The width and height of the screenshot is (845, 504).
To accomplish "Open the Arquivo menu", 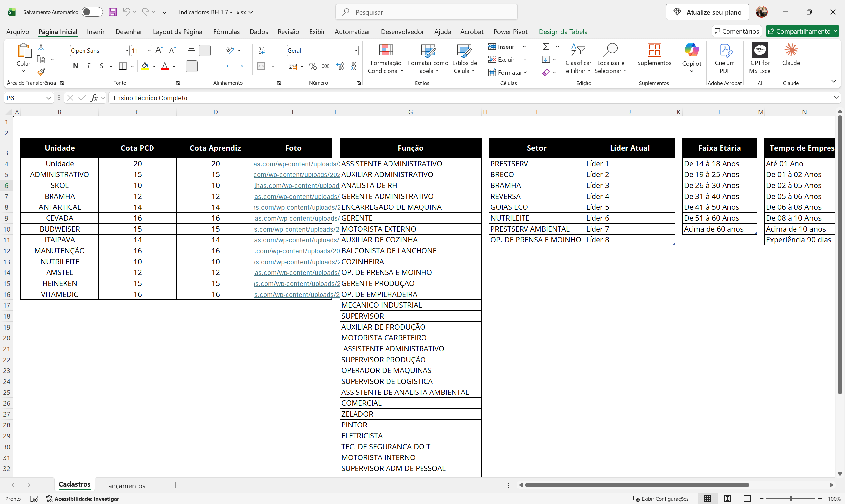I will (18, 32).
